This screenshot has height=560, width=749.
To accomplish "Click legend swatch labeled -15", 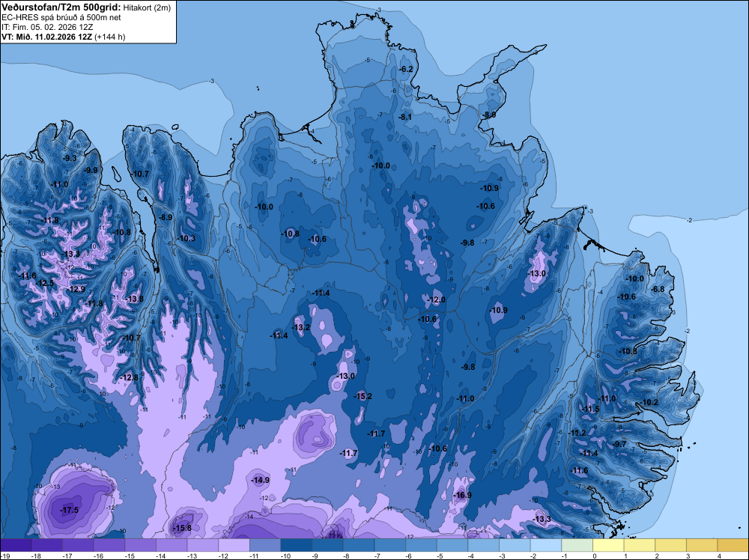I will [141, 545].
